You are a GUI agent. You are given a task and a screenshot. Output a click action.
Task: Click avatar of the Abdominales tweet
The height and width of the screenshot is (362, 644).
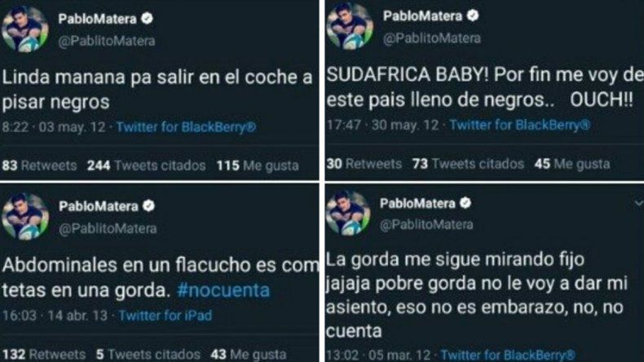(25, 216)
